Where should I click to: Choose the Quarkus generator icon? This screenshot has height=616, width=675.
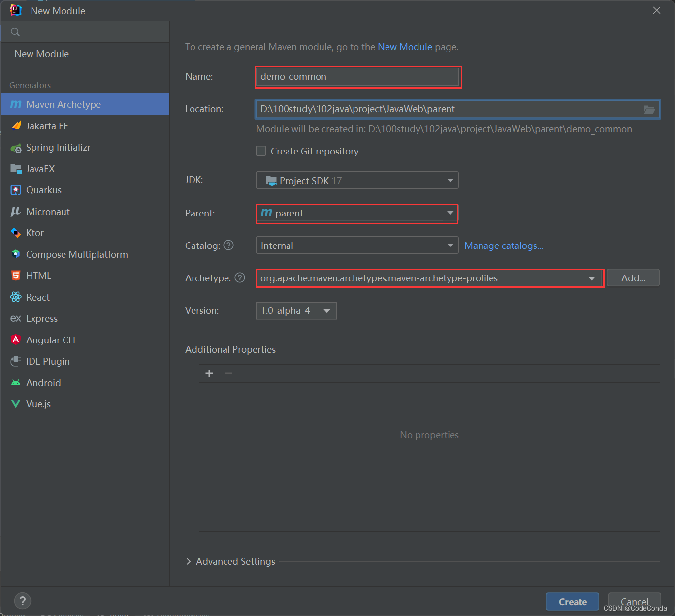16,190
